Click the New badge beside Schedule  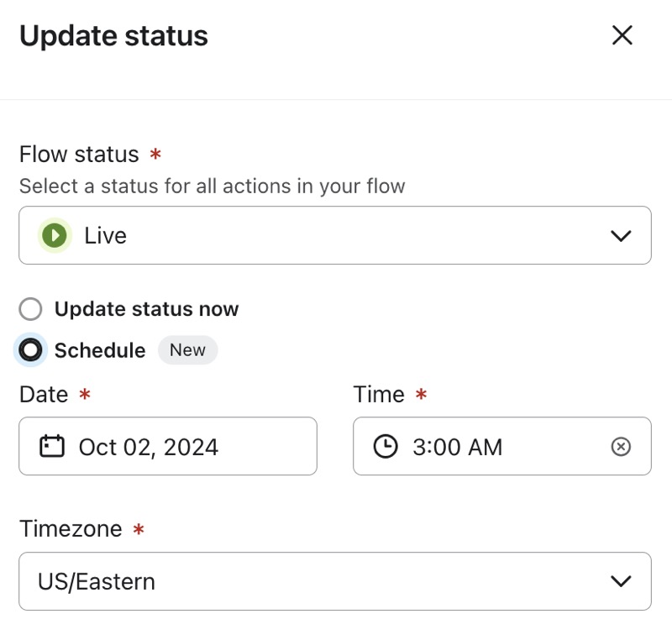[187, 350]
